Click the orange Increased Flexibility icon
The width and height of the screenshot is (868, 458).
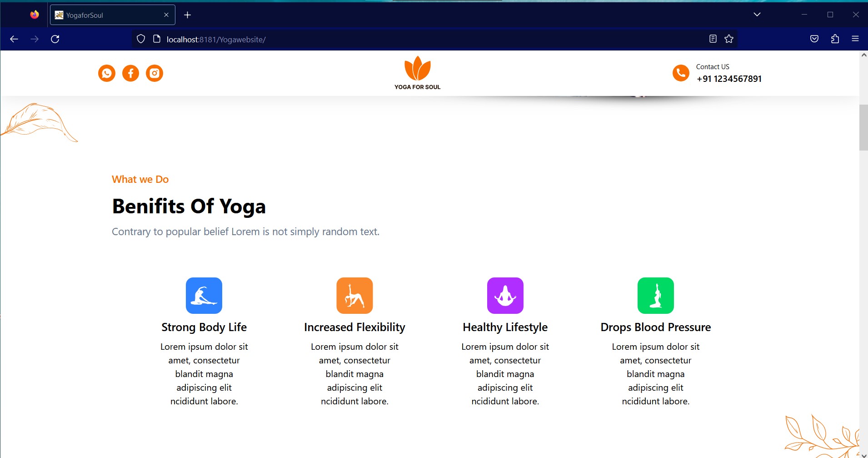(354, 296)
